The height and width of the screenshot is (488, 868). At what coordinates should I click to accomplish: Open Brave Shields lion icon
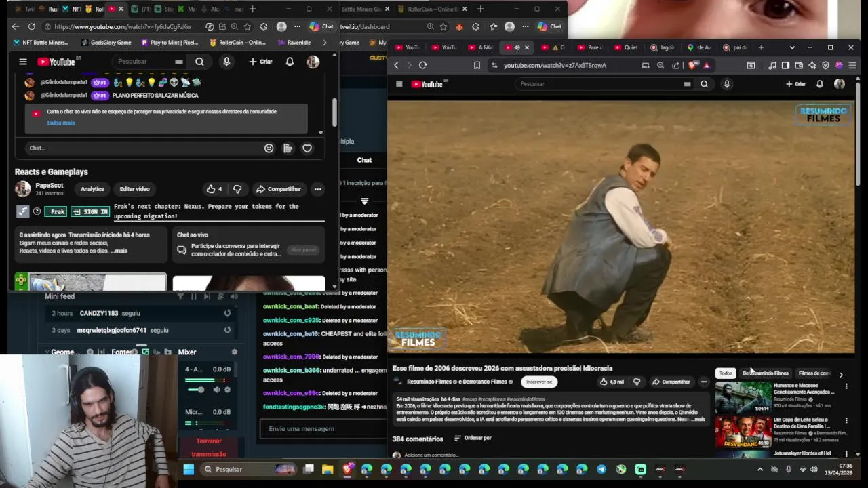(x=692, y=65)
